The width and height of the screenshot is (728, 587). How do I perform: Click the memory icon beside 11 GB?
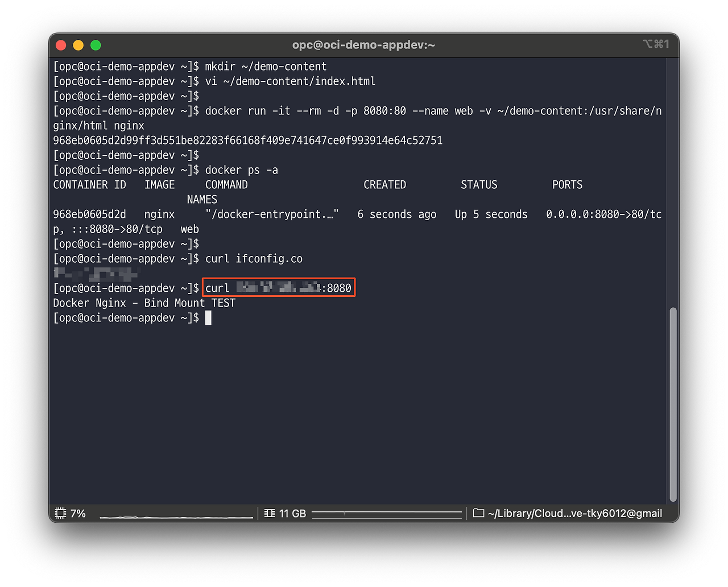[270, 514]
